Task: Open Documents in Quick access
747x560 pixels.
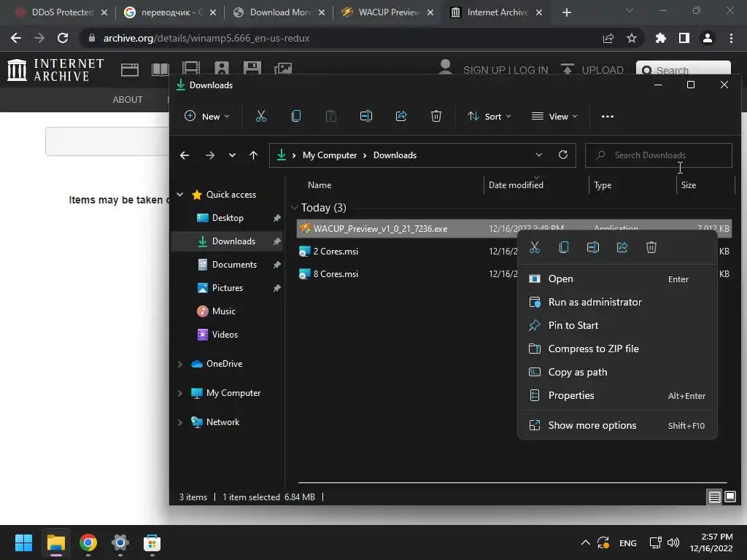Action: (234, 265)
